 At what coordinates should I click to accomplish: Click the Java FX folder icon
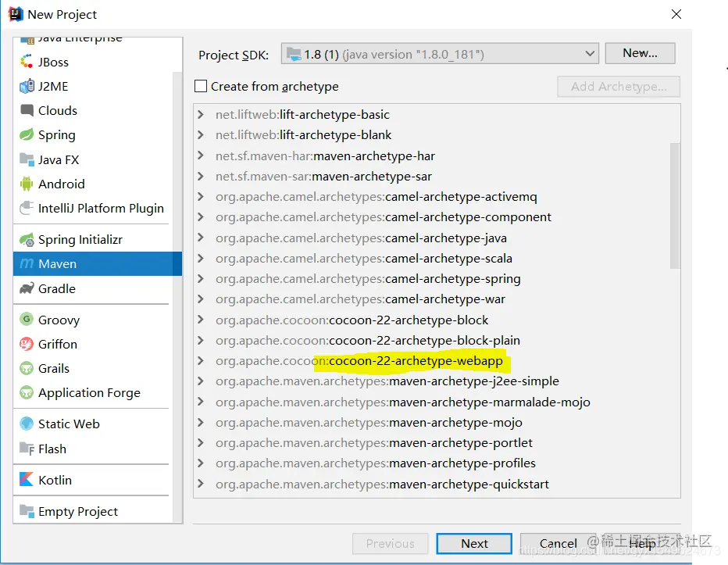click(27, 160)
